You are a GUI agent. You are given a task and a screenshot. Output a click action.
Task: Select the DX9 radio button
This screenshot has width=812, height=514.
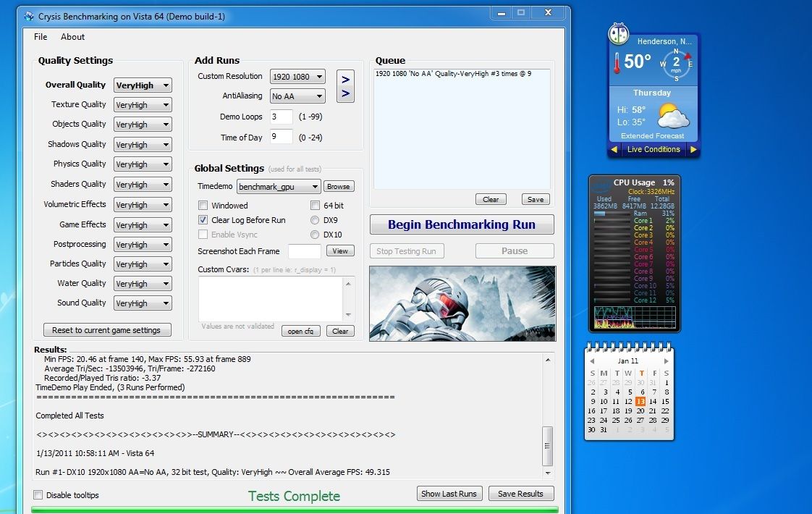314,220
